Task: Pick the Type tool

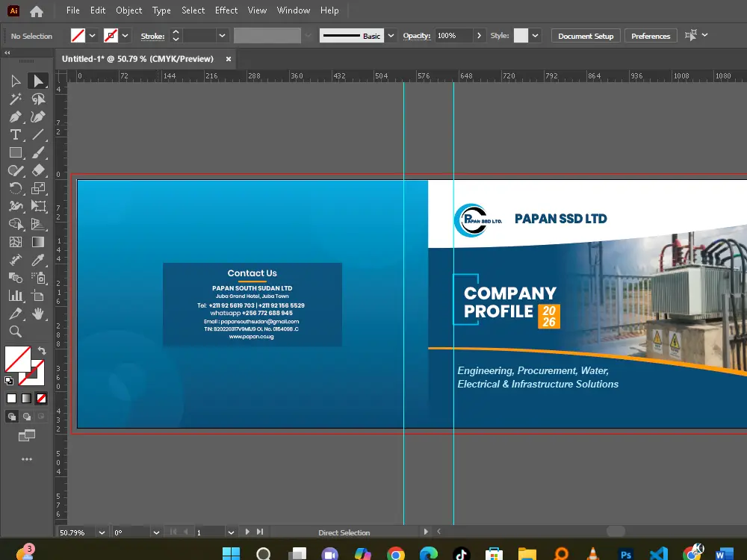Action: (16, 134)
